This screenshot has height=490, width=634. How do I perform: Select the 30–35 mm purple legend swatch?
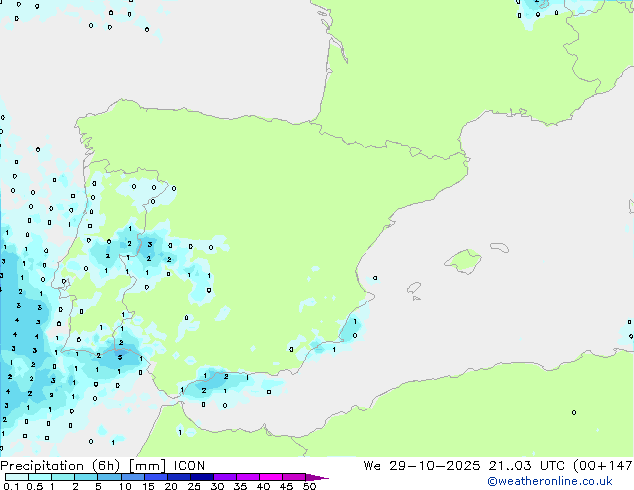[x=224, y=477]
